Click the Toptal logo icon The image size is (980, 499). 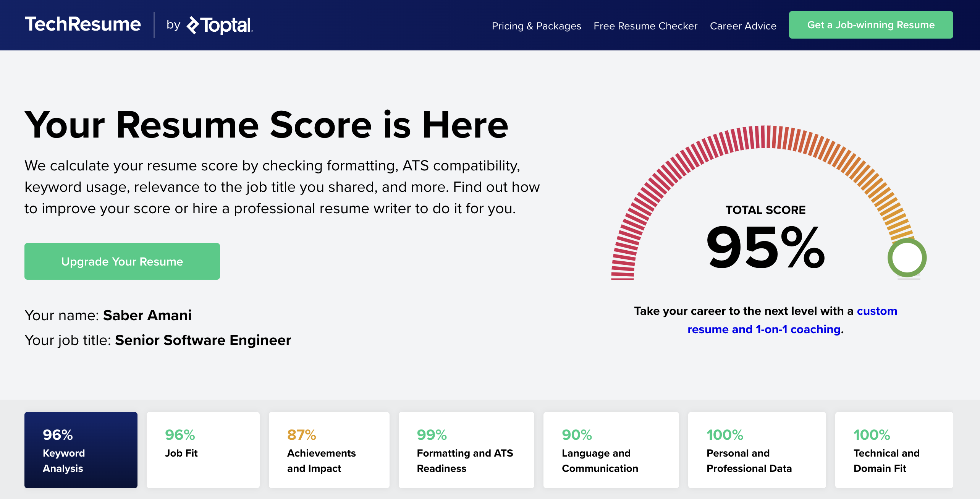[x=193, y=25]
